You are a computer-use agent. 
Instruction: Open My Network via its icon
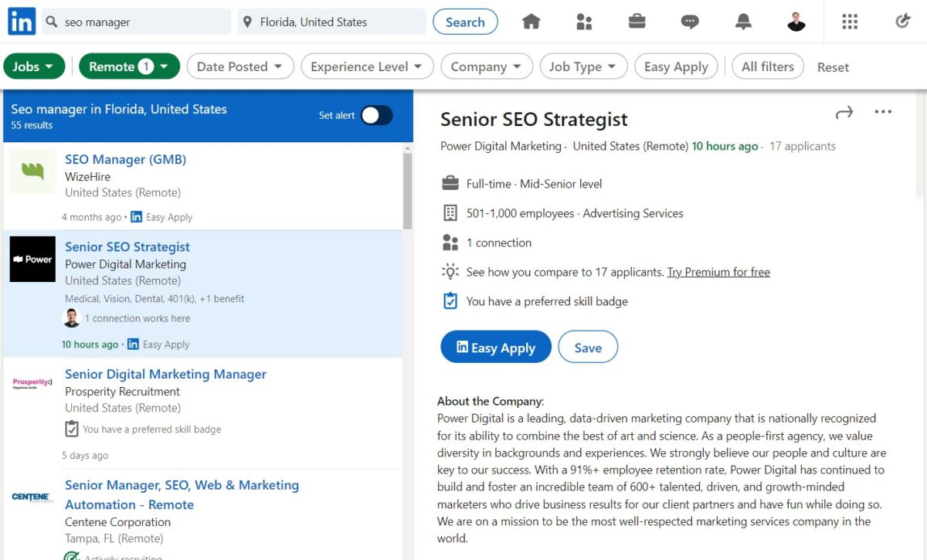click(x=584, y=21)
